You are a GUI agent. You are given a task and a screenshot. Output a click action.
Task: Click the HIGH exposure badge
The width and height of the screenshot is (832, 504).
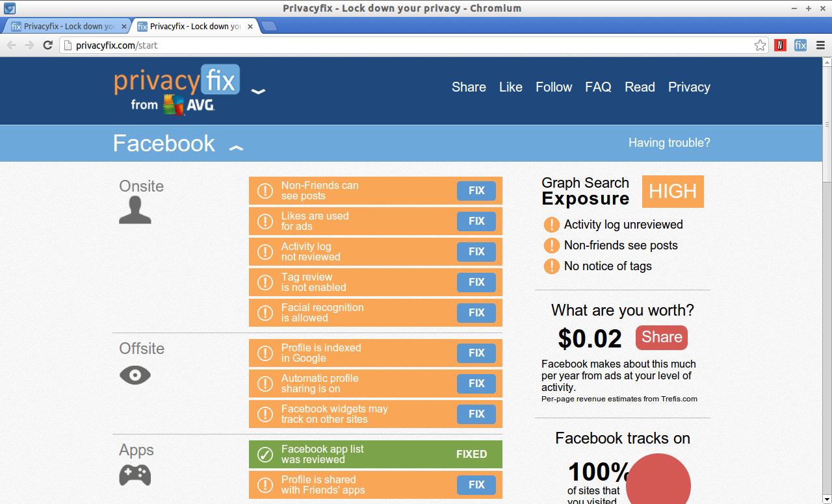(673, 192)
